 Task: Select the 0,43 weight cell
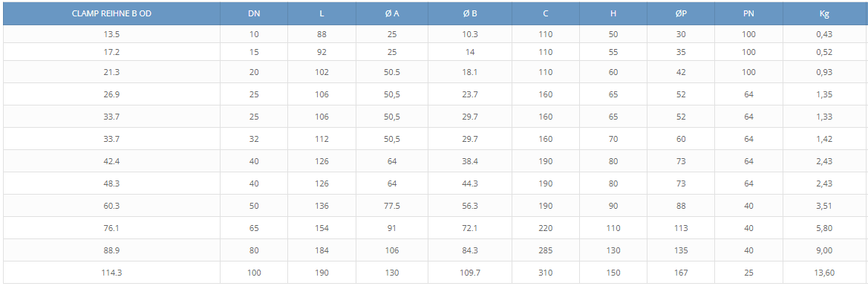[824, 34]
